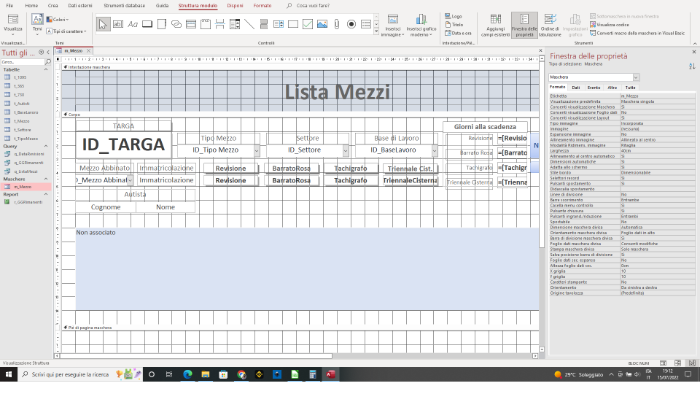Screen dimensions: 700x394
Task: Expand the Maschera selection type combo box
Action: 636,77
